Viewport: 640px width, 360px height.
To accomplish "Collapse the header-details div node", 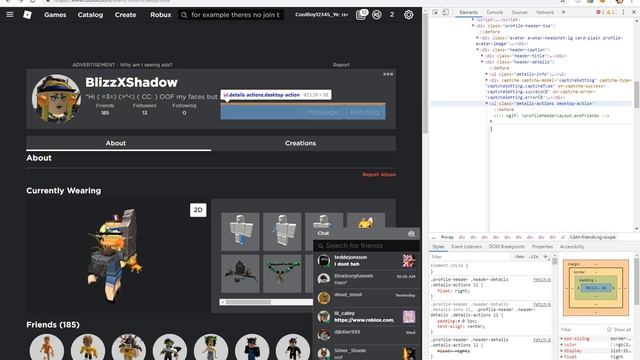I will coord(482,62).
